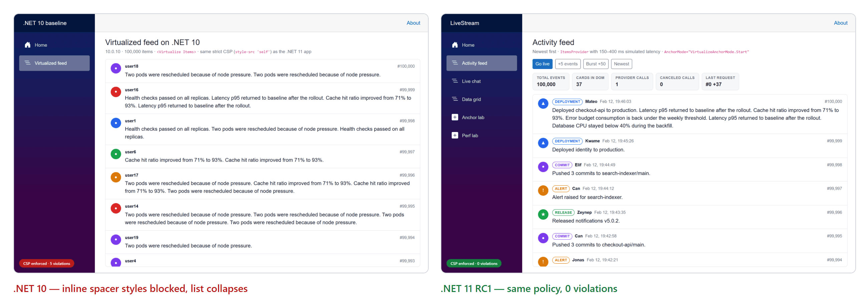Screen dimensions: 868x308
Task: Click Live chat list icon in sidebar
Action: (455, 81)
